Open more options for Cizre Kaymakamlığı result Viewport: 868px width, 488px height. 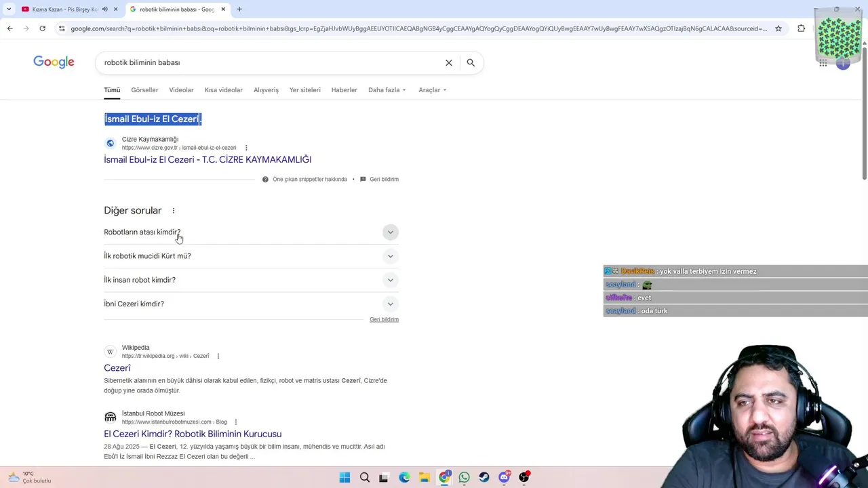click(x=246, y=148)
